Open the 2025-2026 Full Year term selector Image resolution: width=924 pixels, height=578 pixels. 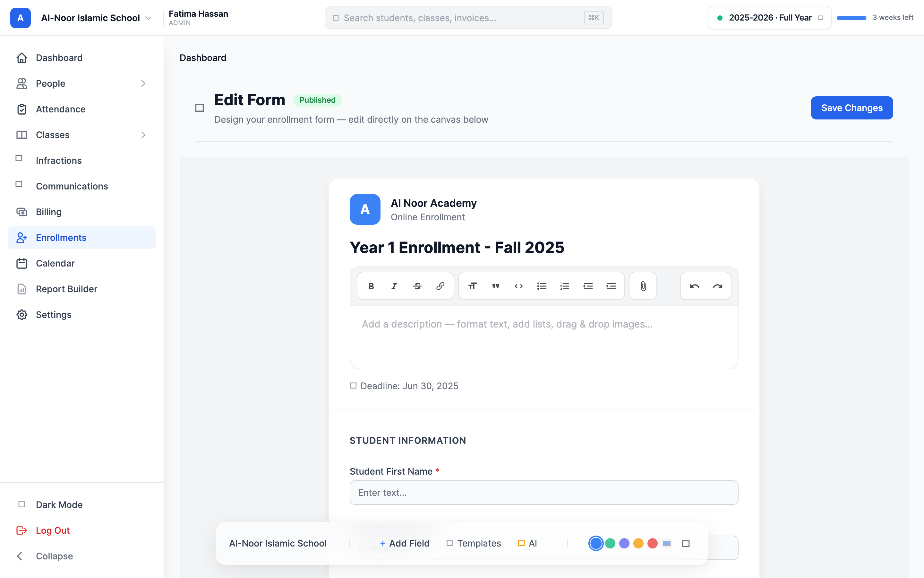[769, 18]
